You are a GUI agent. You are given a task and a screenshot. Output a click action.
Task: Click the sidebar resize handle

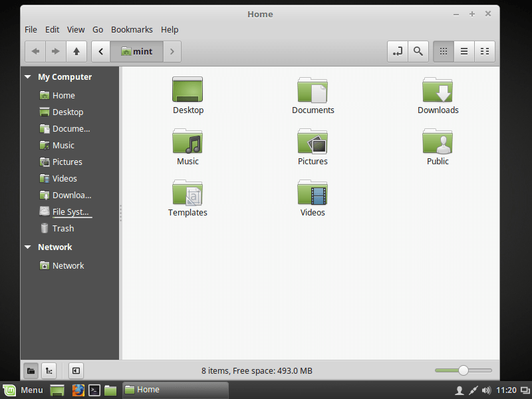[x=120, y=213]
